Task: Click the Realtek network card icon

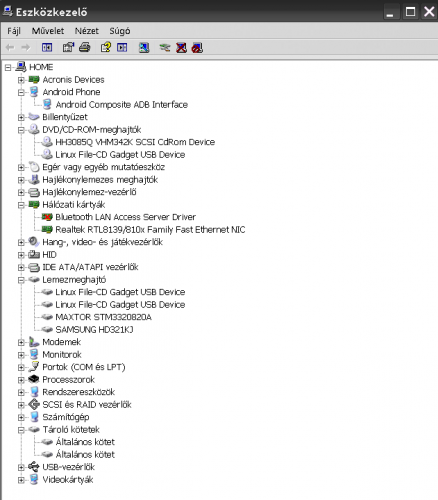Action: click(47, 229)
